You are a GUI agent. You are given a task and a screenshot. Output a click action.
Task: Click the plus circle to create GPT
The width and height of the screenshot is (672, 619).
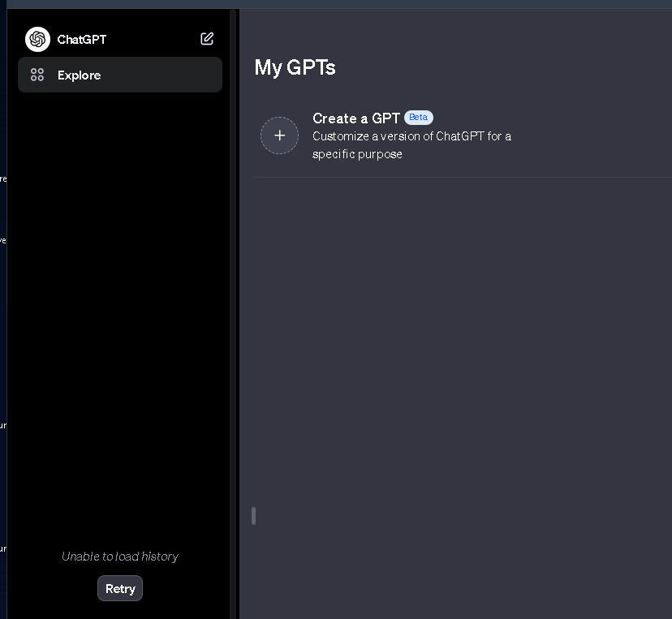coord(279,135)
